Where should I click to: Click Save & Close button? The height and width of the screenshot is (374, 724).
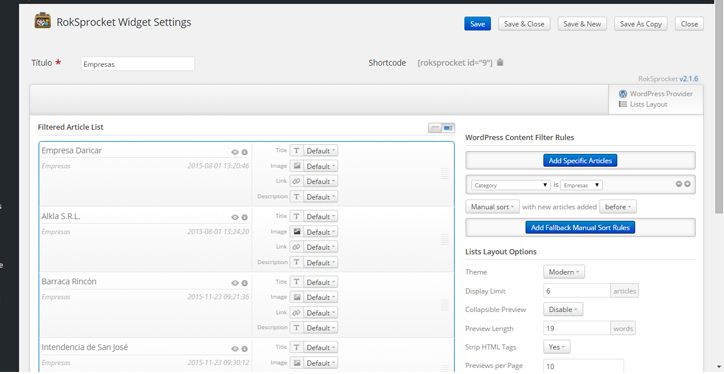[x=524, y=24]
